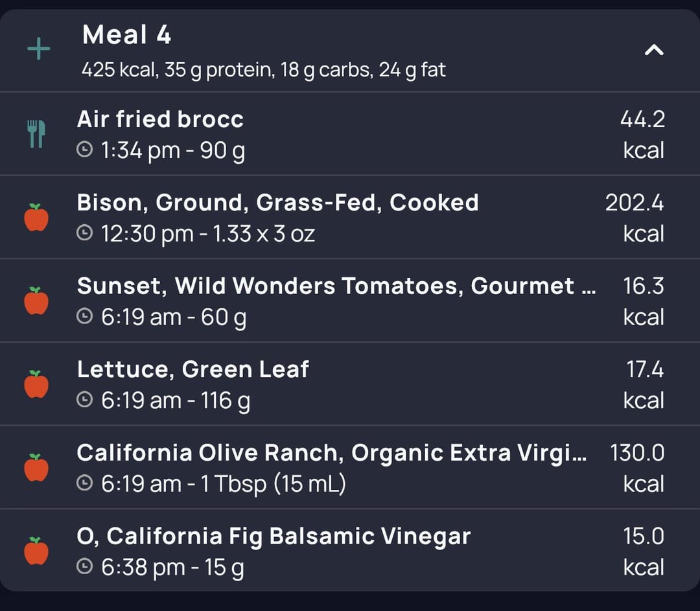Tap the apple icon beside California Olive Ranch
700x611 pixels.
[36, 467]
